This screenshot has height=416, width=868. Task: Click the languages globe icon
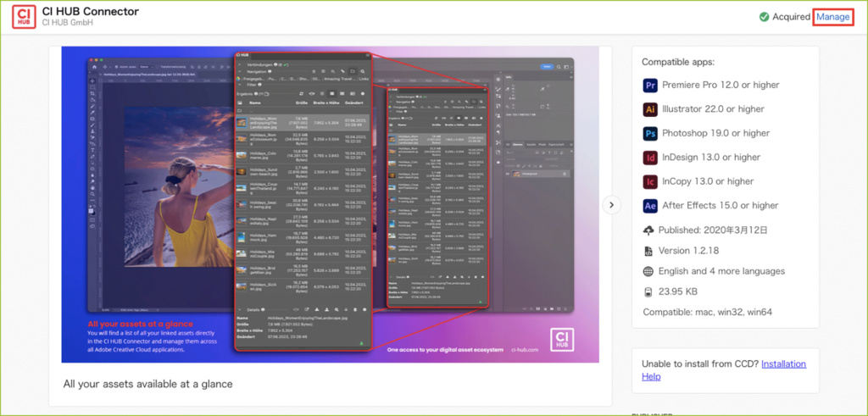click(648, 272)
